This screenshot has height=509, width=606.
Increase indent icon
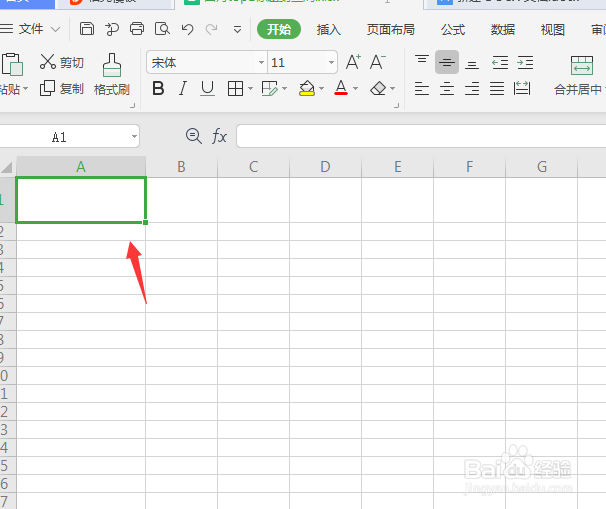pos(525,62)
